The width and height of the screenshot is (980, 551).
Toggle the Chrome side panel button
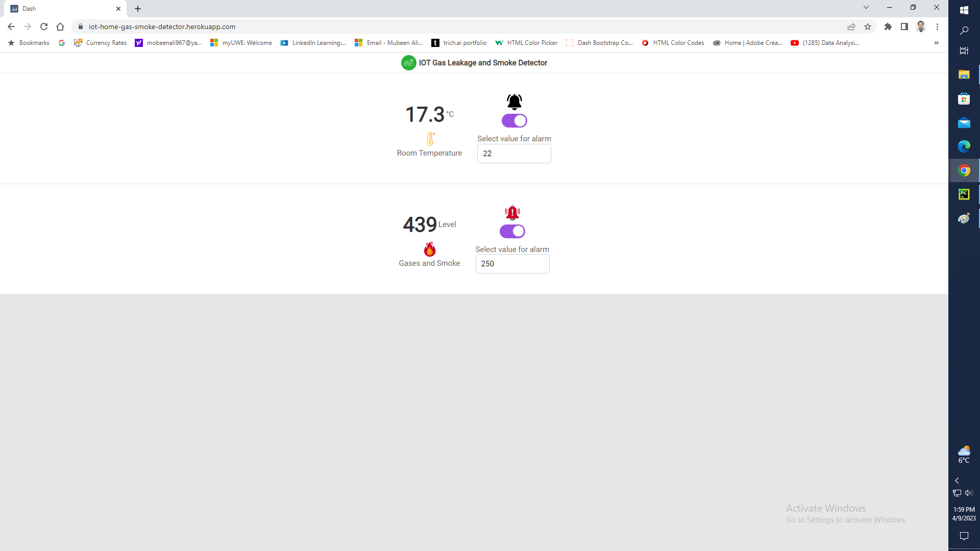pyautogui.click(x=904, y=27)
